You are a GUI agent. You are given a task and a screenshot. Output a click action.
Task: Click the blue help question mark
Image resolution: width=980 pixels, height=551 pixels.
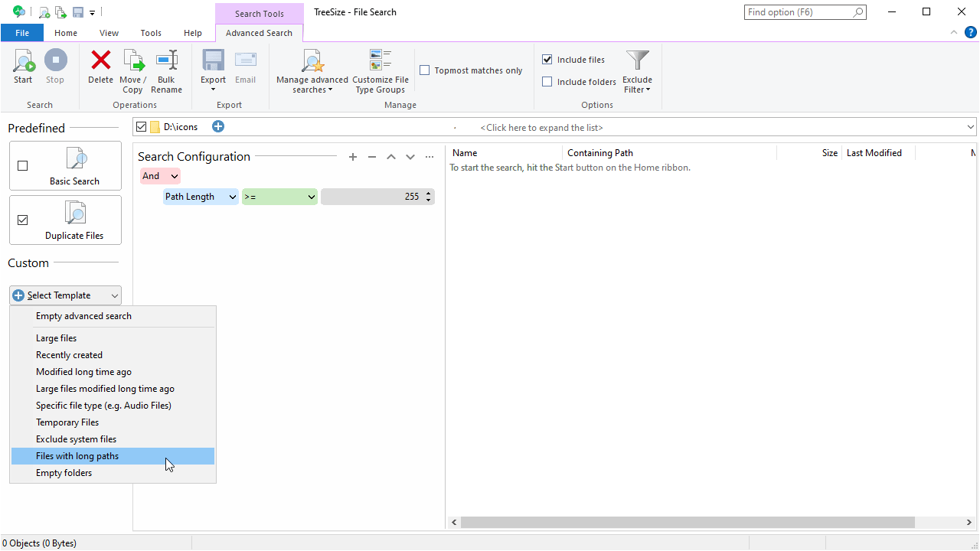click(x=970, y=32)
